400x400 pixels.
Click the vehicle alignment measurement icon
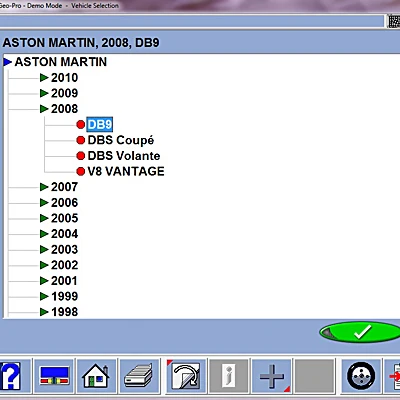tap(54, 377)
